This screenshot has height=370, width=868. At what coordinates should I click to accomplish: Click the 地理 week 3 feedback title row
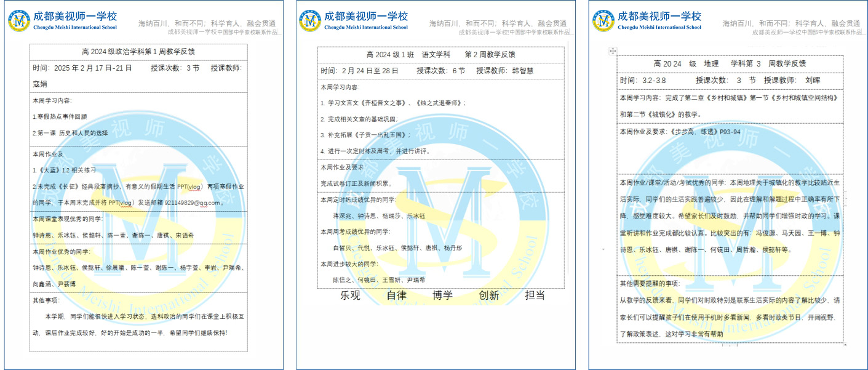[729, 63]
